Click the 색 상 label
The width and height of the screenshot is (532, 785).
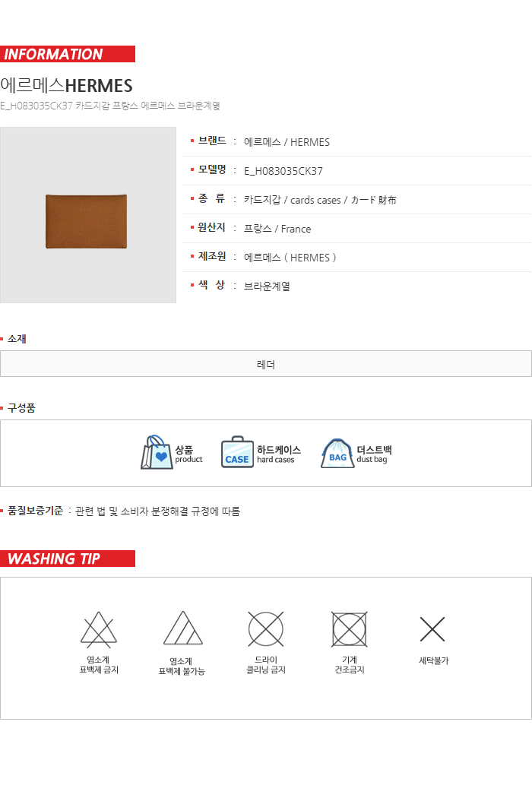(x=212, y=286)
